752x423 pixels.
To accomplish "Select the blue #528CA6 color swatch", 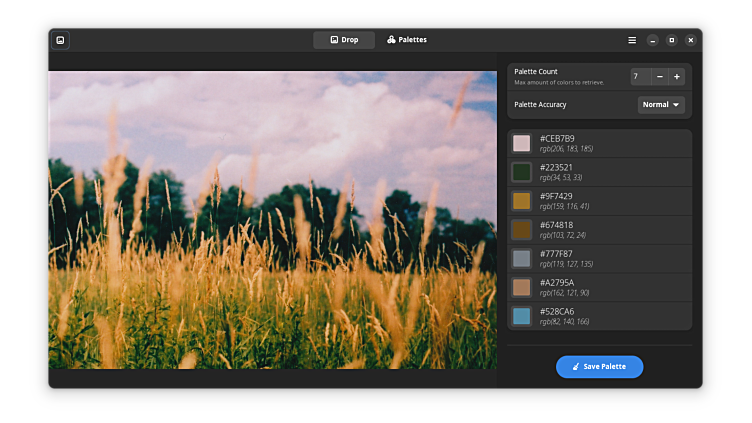I will [x=521, y=316].
